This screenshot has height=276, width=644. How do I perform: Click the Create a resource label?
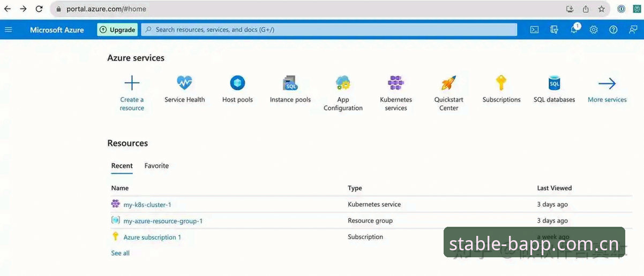pyautogui.click(x=132, y=104)
